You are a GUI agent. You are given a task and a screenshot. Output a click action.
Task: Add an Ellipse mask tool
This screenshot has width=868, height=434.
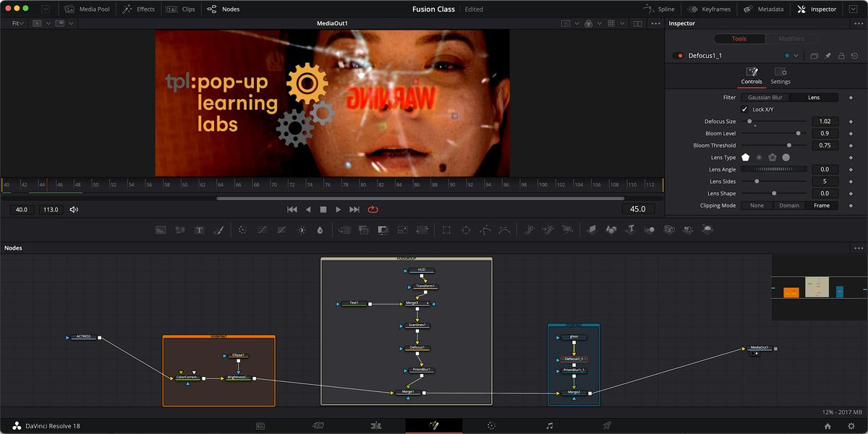pos(466,230)
